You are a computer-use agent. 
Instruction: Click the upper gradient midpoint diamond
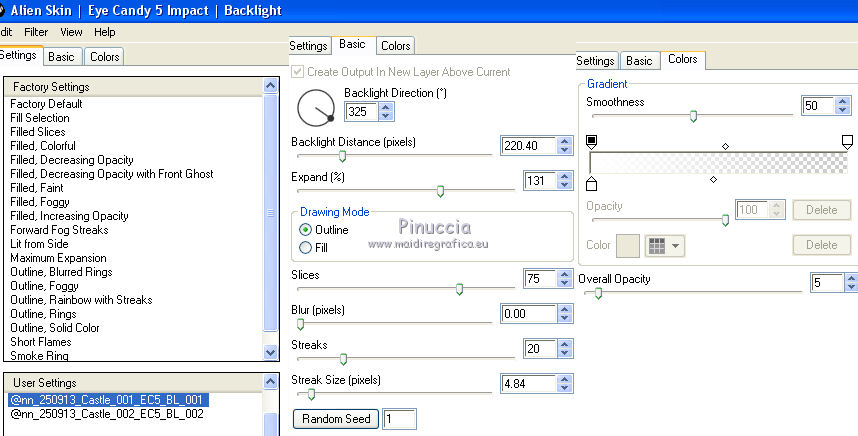click(725, 146)
